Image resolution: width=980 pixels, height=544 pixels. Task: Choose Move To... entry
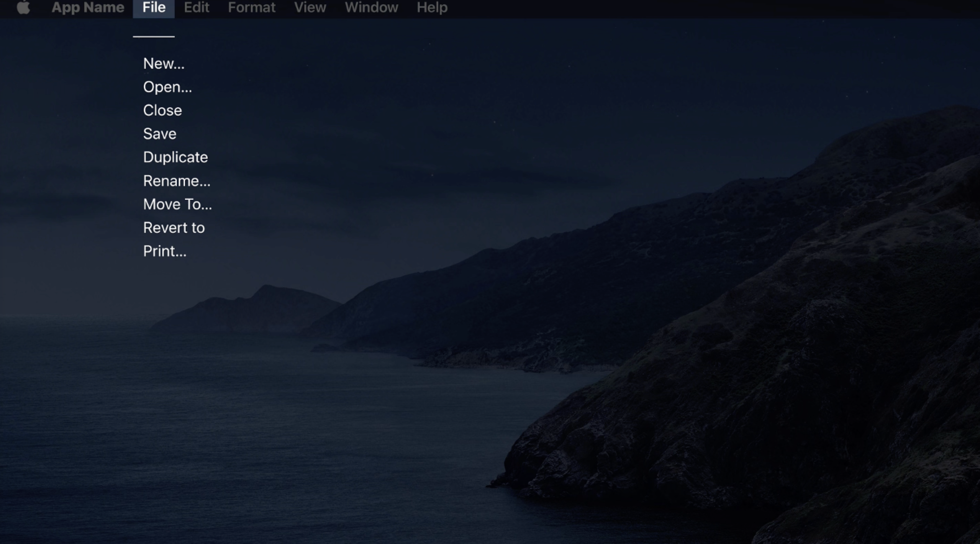[x=177, y=205]
